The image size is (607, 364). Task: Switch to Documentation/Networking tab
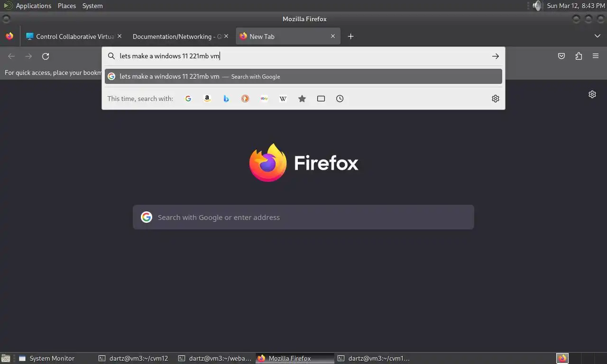pos(177,36)
